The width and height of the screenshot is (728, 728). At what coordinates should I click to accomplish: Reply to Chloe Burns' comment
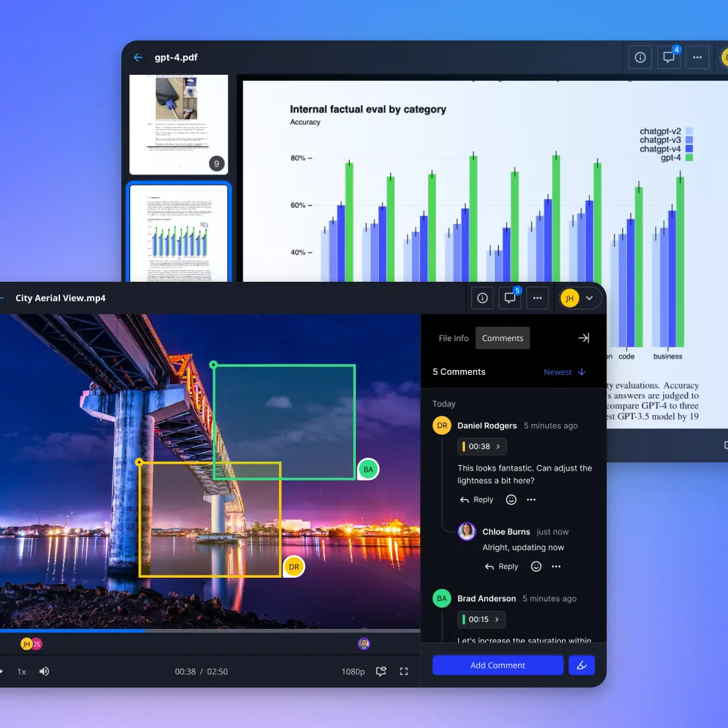pyautogui.click(x=502, y=566)
